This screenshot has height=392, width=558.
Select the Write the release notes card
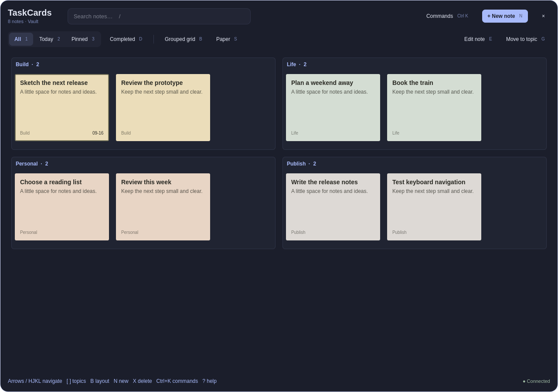[333, 207]
